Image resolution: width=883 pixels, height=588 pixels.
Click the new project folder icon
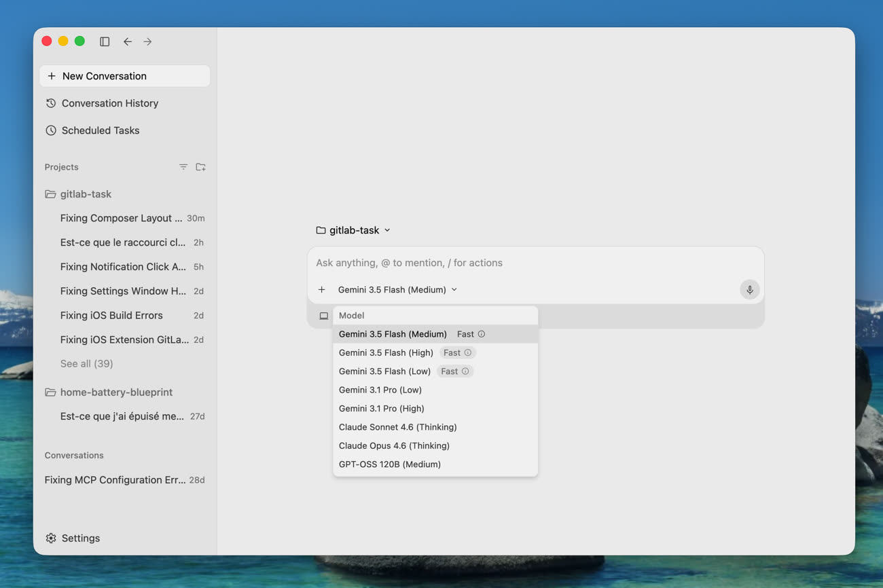[200, 167]
